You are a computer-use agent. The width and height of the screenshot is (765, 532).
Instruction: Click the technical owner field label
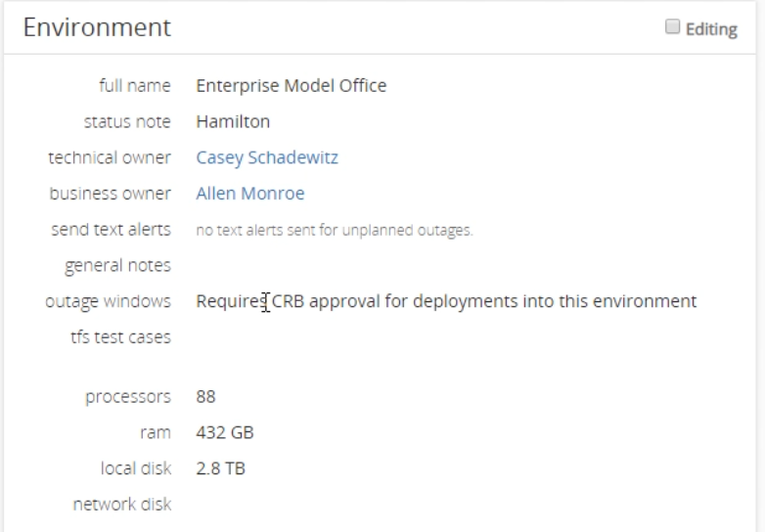110,158
